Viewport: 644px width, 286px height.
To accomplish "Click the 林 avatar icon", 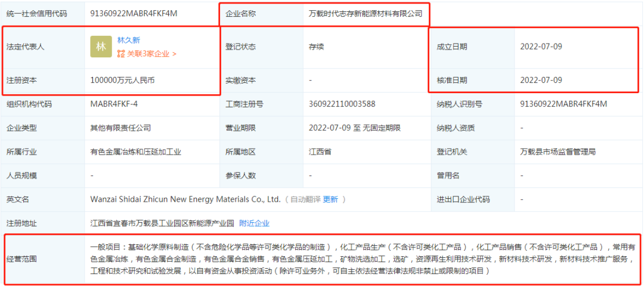I will (101, 47).
